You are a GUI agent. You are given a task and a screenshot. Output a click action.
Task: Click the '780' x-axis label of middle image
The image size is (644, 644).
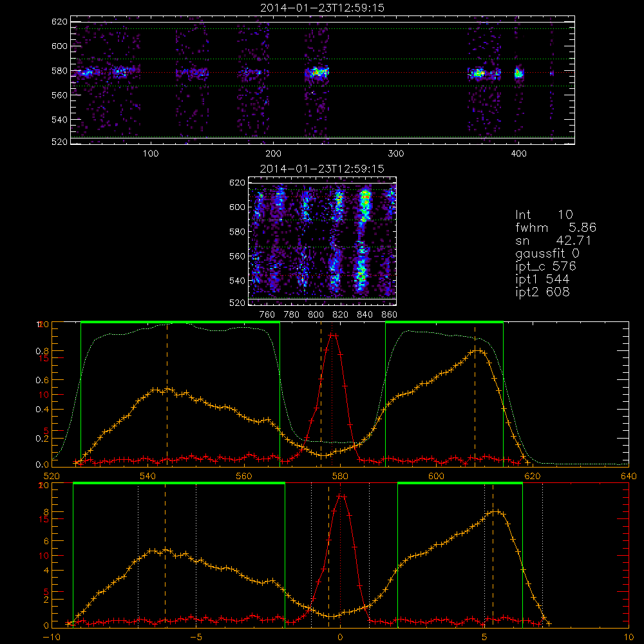pyautogui.click(x=292, y=315)
